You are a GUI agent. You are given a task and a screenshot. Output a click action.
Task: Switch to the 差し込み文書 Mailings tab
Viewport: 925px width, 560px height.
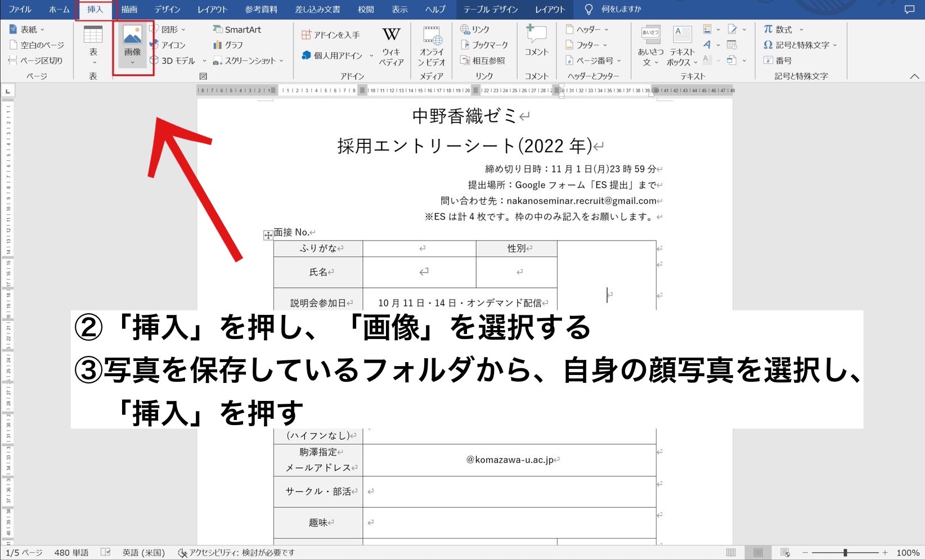(x=318, y=9)
